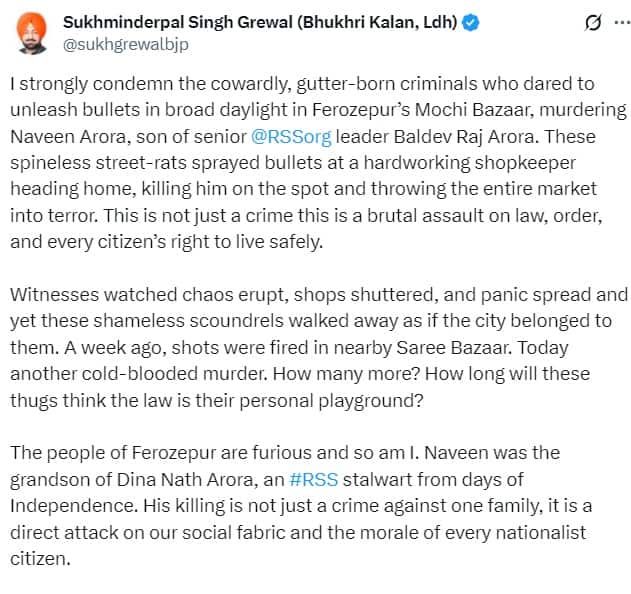Click the author's profile picture

point(31,32)
